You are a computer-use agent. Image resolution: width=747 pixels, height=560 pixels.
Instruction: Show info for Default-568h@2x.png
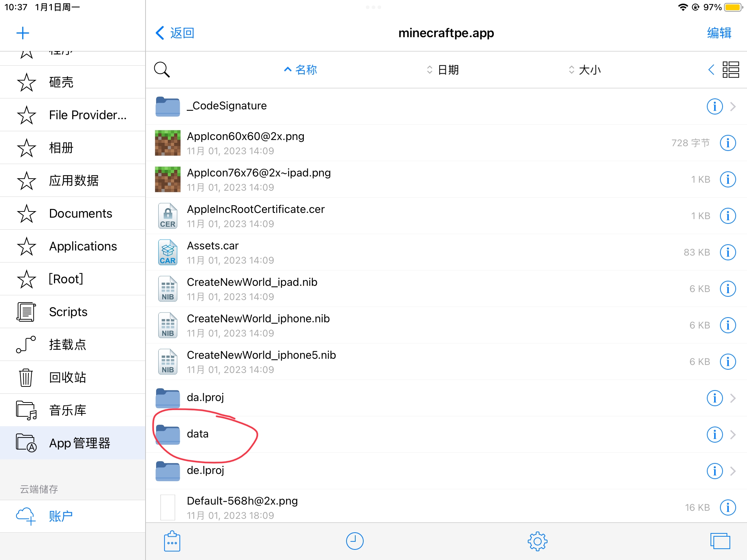(728, 507)
